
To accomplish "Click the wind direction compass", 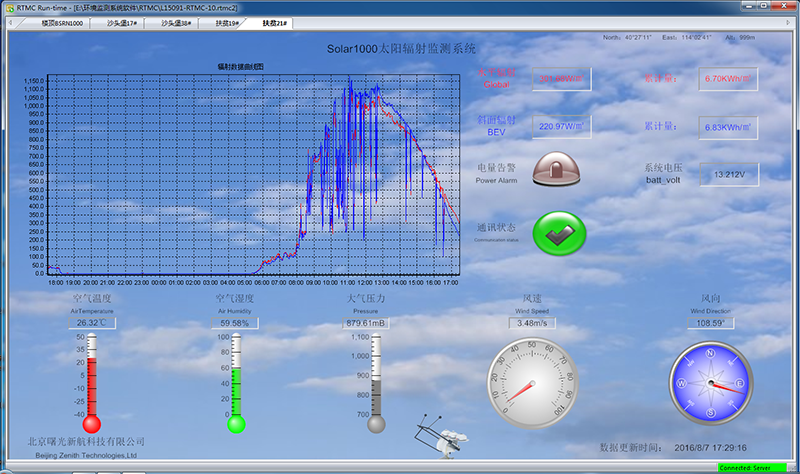I will pos(711,383).
